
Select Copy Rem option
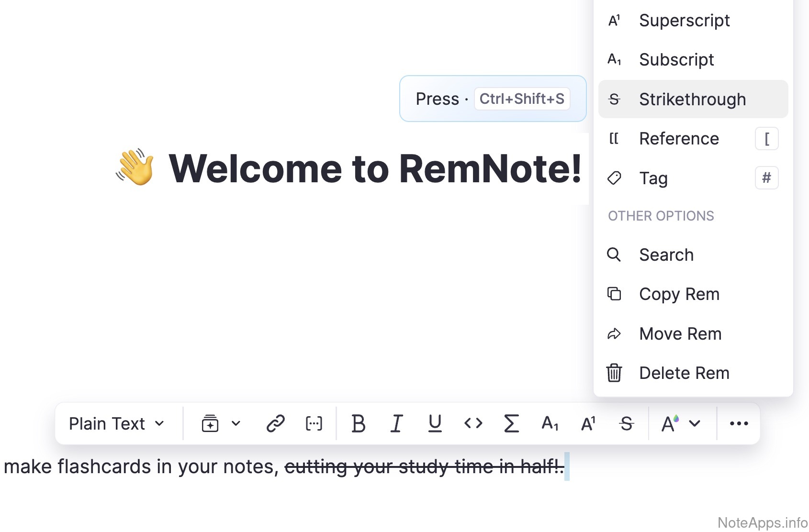click(679, 294)
